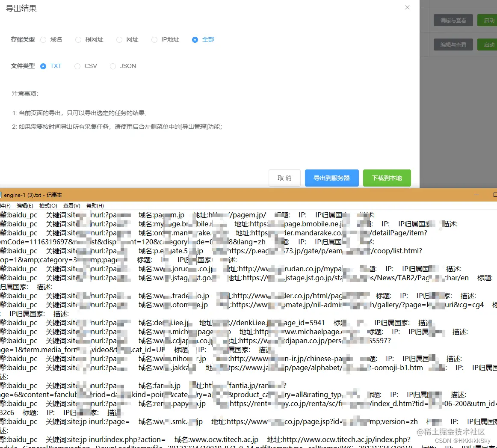
Task: Click the lower 编辑与查看 button behind dialog
Action: tap(453, 45)
